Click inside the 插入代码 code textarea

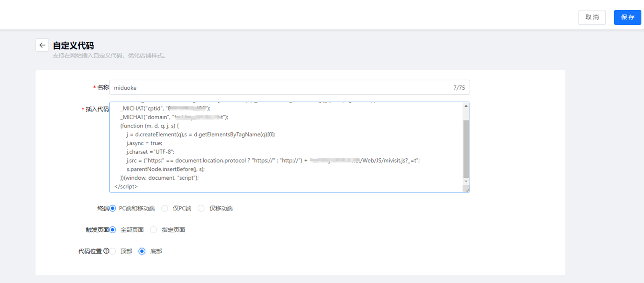pyautogui.click(x=289, y=147)
